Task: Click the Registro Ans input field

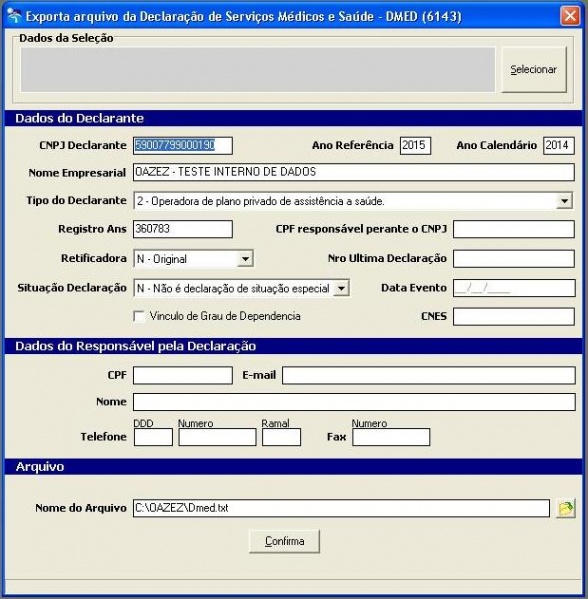Action: pyautogui.click(x=183, y=229)
